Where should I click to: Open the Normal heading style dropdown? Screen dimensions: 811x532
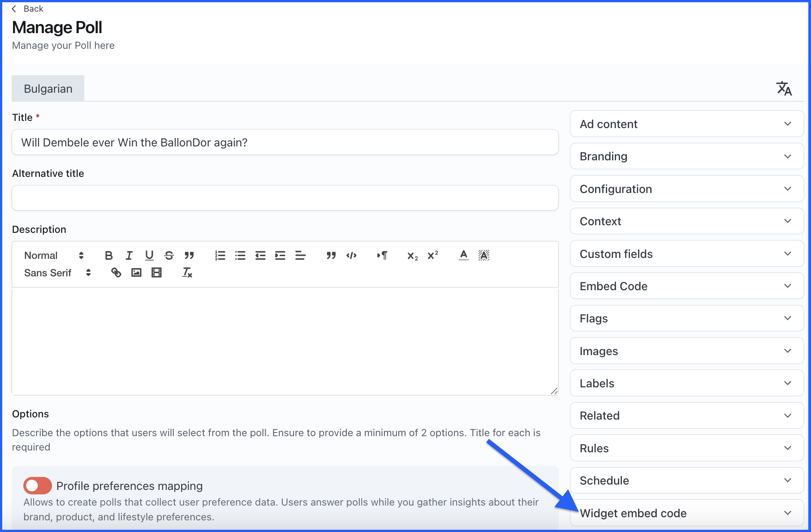coord(54,255)
